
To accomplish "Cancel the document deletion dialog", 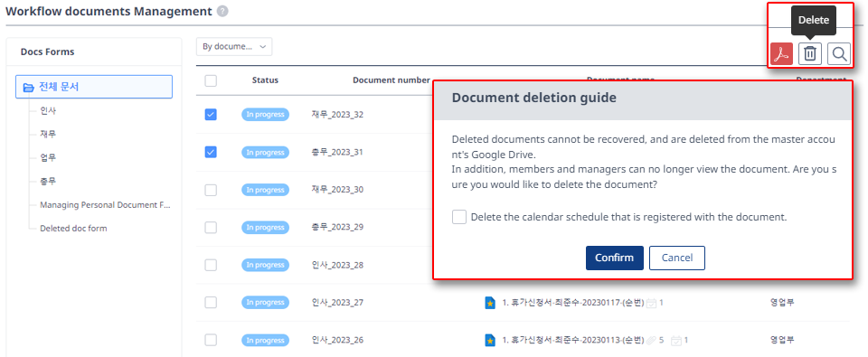I will click(677, 258).
